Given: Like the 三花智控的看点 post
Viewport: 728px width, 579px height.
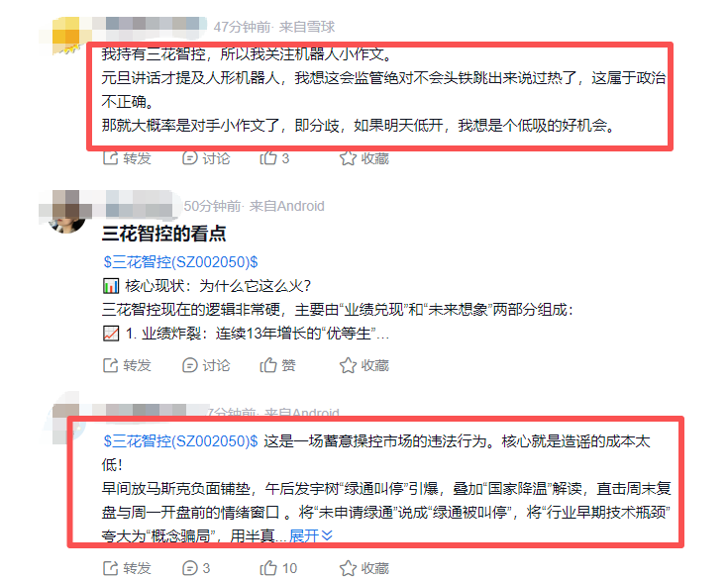Looking at the screenshot, I should [277, 365].
